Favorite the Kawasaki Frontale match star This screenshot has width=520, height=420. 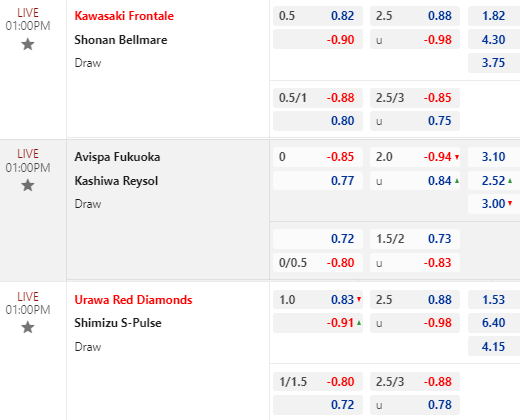(28, 44)
